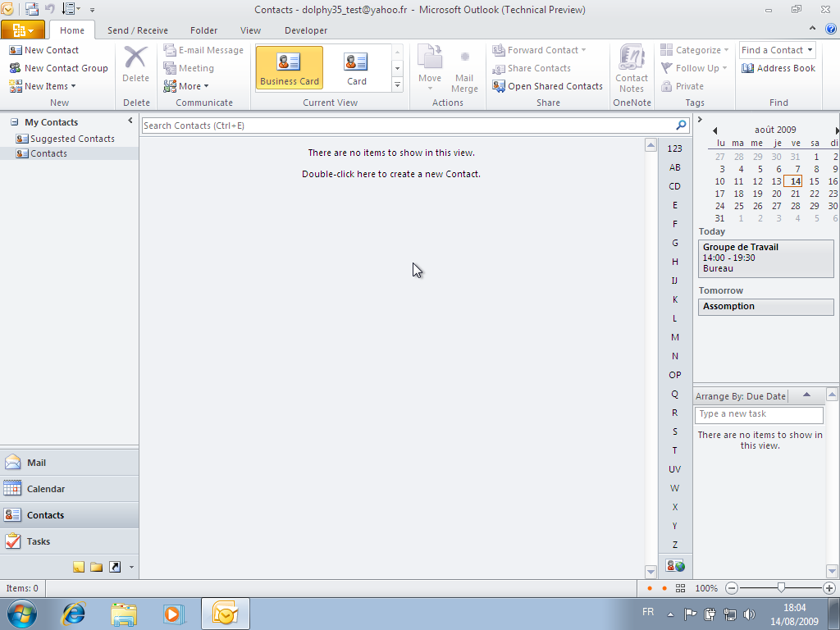The width and height of the screenshot is (840, 630).
Task: Send an E-mail Message to contact
Action: [203, 50]
